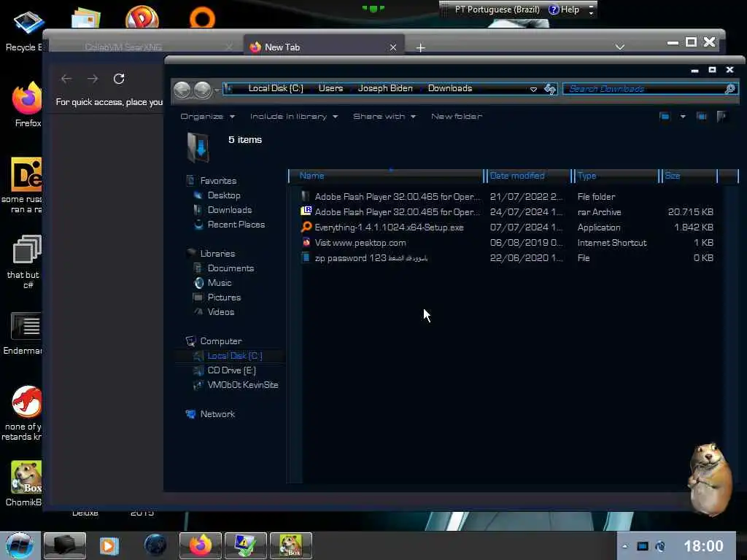Image resolution: width=747 pixels, height=560 pixels.
Task: Click the Firefox forward arrow
Action: [x=93, y=79]
